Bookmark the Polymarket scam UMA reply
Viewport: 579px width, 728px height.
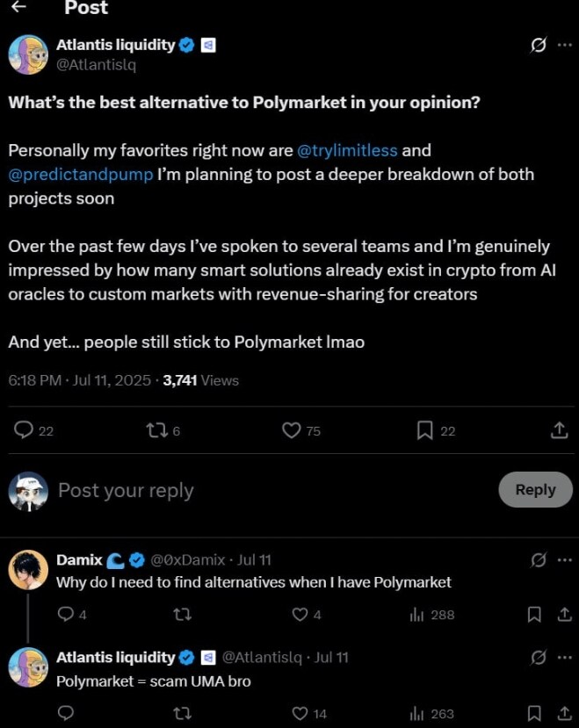coord(534,713)
